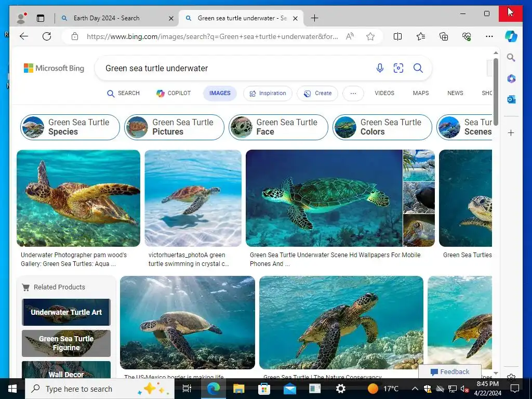Open the Green Sea Turtle Underwater Scene Hd Wallpapers image
Screen dimensions: 532x399
click(324, 198)
